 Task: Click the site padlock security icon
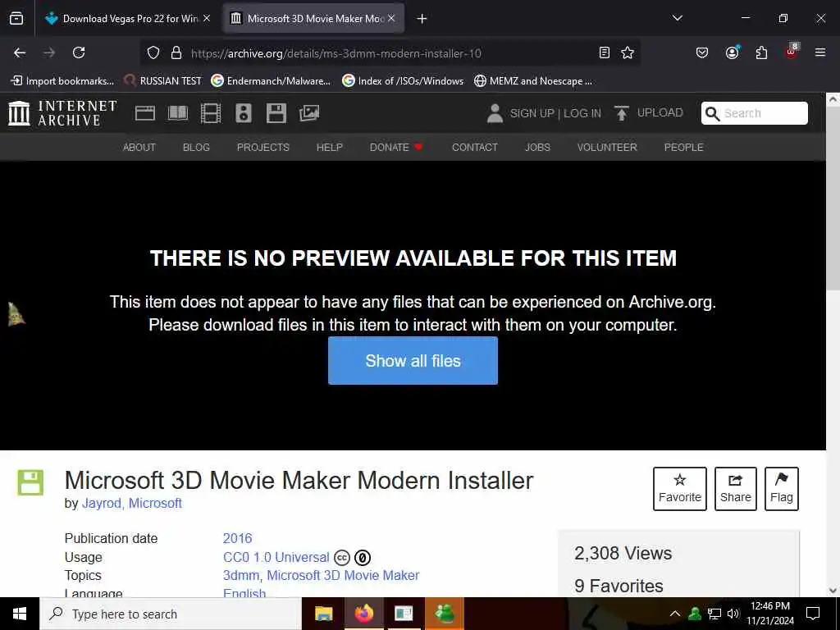click(x=176, y=52)
